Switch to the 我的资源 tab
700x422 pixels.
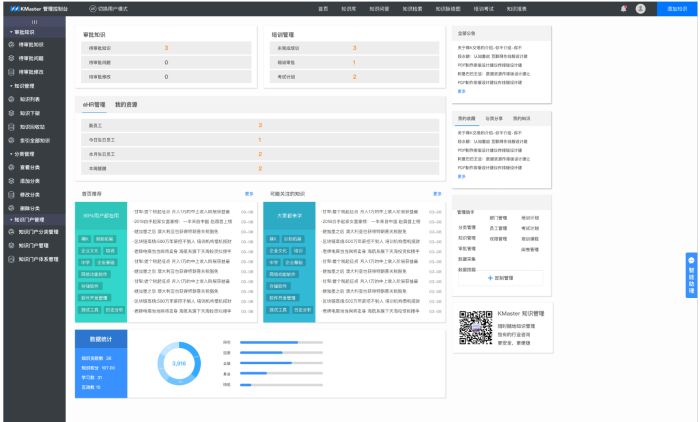click(x=126, y=103)
